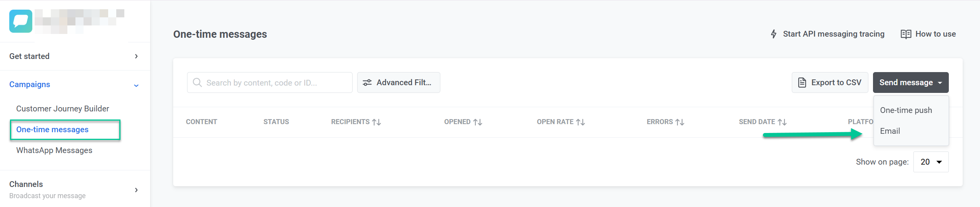Open Customer Journey Builder page
980x207 pixels.
[x=62, y=109]
